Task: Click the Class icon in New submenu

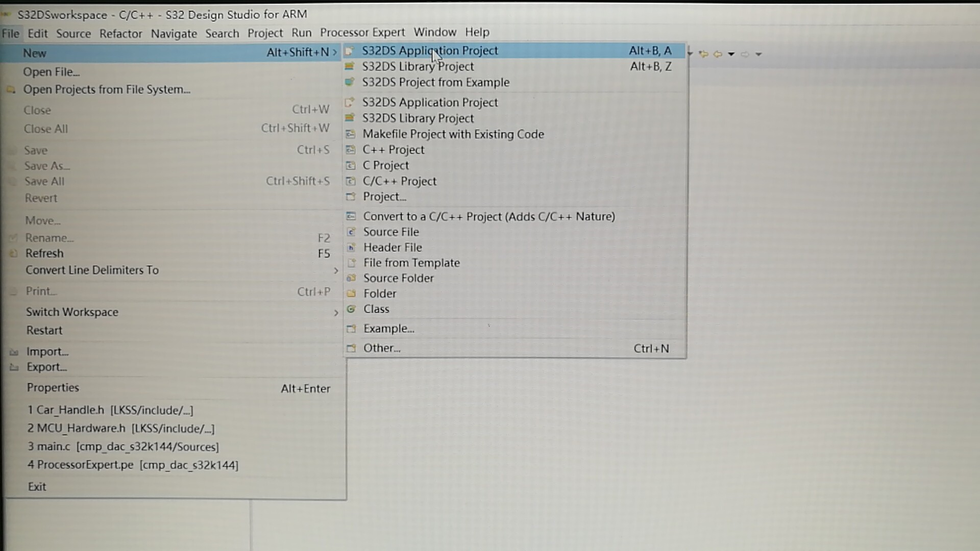Action: pyautogui.click(x=351, y=309)
